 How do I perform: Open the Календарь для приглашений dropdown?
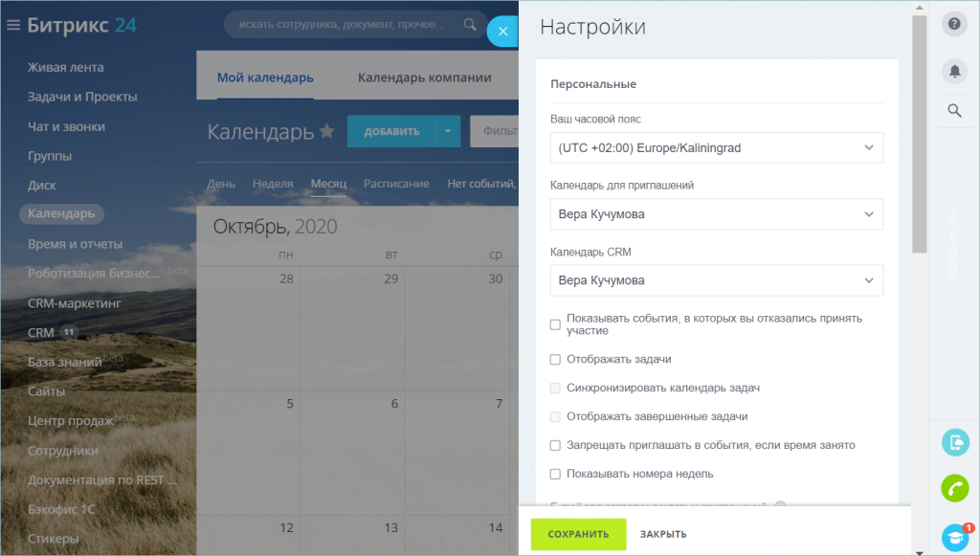click(x=717, y=214)
